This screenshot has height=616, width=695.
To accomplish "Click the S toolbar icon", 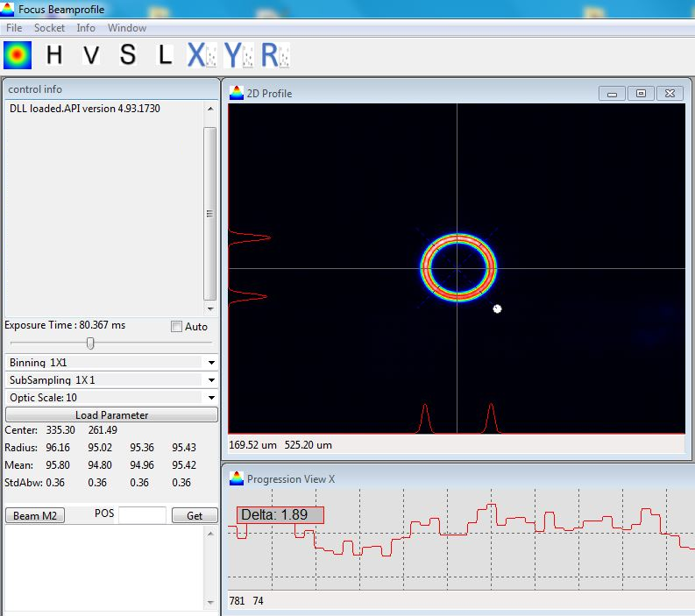I will coord(128,55).
